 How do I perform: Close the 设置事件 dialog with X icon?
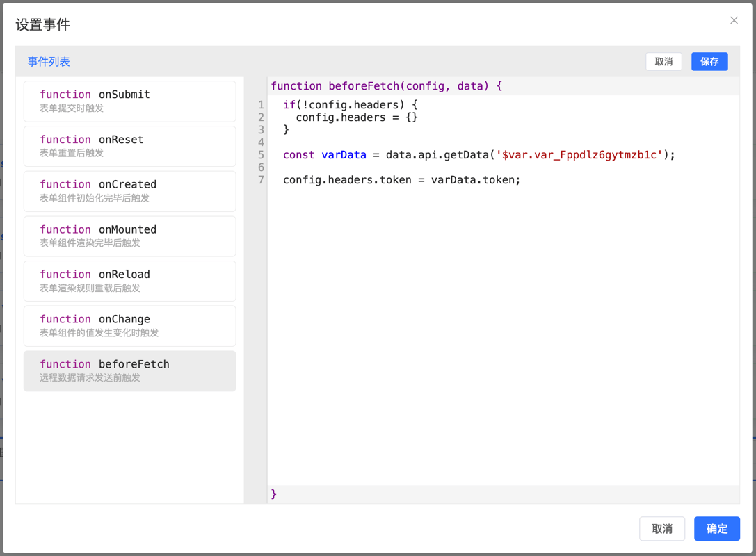(x=734, y=20)
